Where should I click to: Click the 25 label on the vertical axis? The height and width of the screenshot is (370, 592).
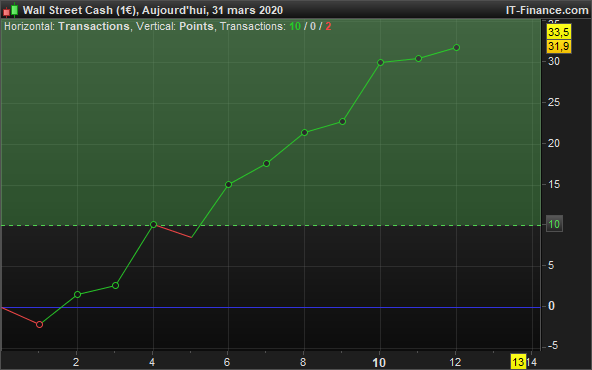click(x=554, y=102)
